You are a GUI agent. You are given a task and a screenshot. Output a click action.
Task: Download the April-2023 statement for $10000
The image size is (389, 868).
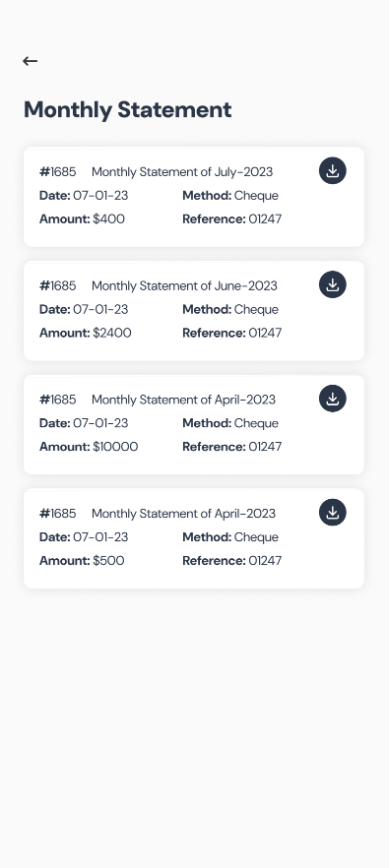click(x=333, y=399)
